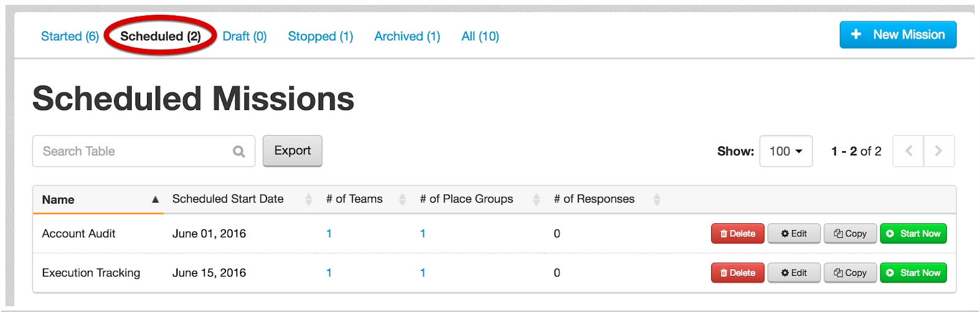Open the Archived (1) tab
Image resolution: width=980 pixels, height=312 pixels.
tap(407, 36)
